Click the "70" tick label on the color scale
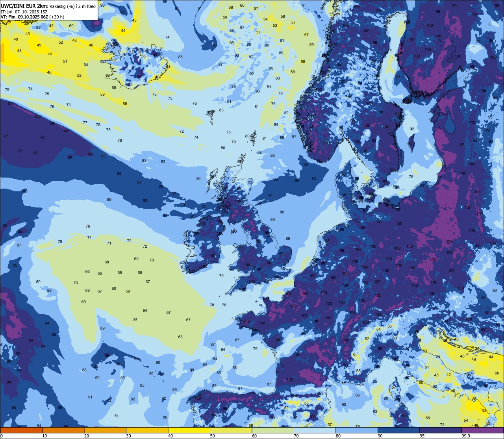 click(296, 436)
